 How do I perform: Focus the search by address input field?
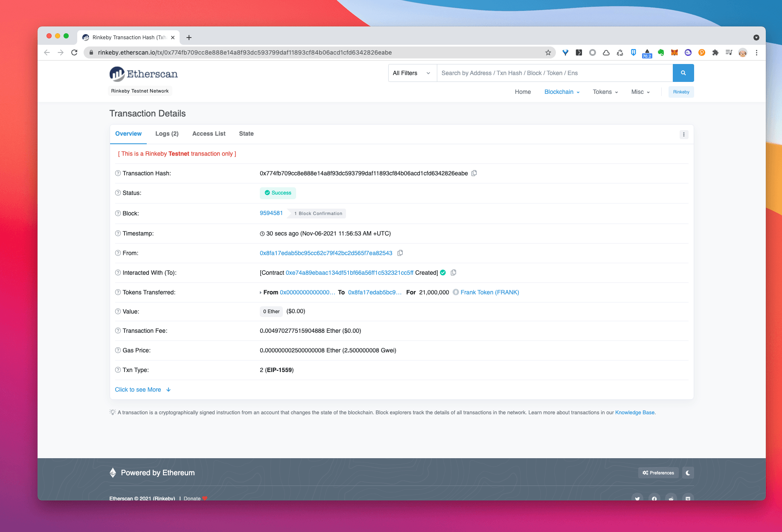coord(554,73)
